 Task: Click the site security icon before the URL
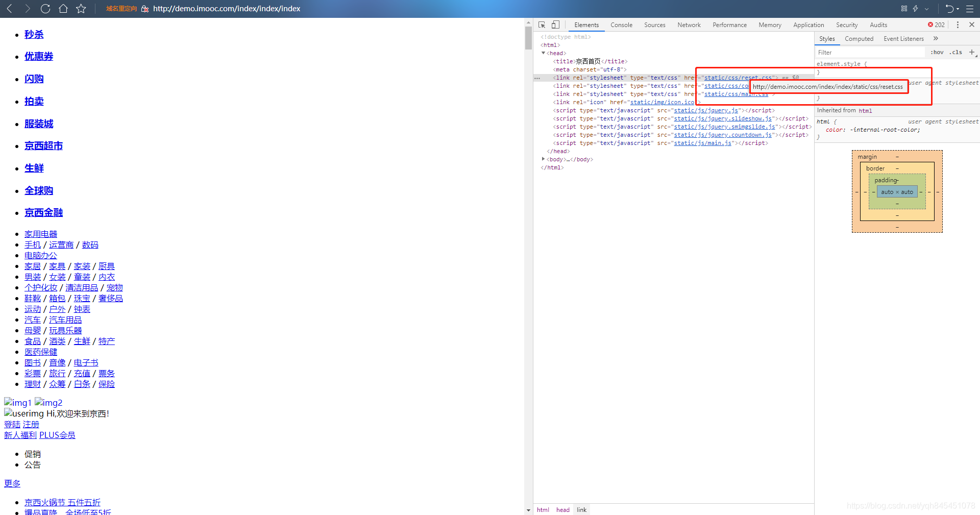(144, 9)
